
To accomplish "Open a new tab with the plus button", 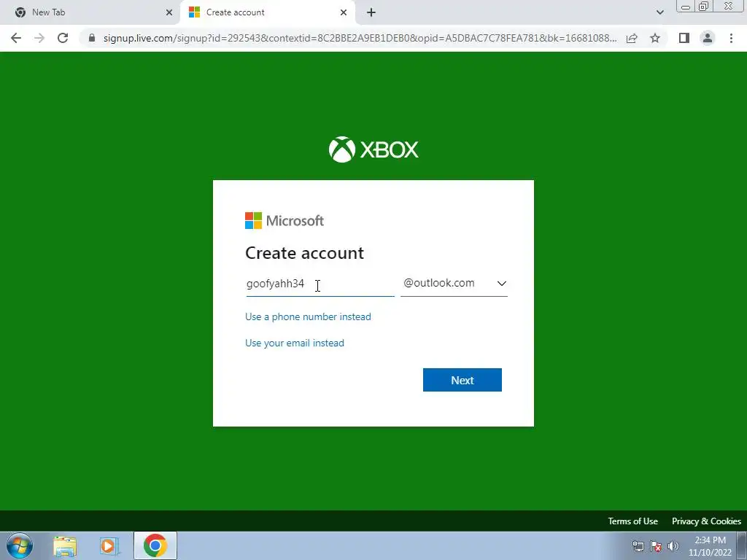I will (x=371, y=12).
